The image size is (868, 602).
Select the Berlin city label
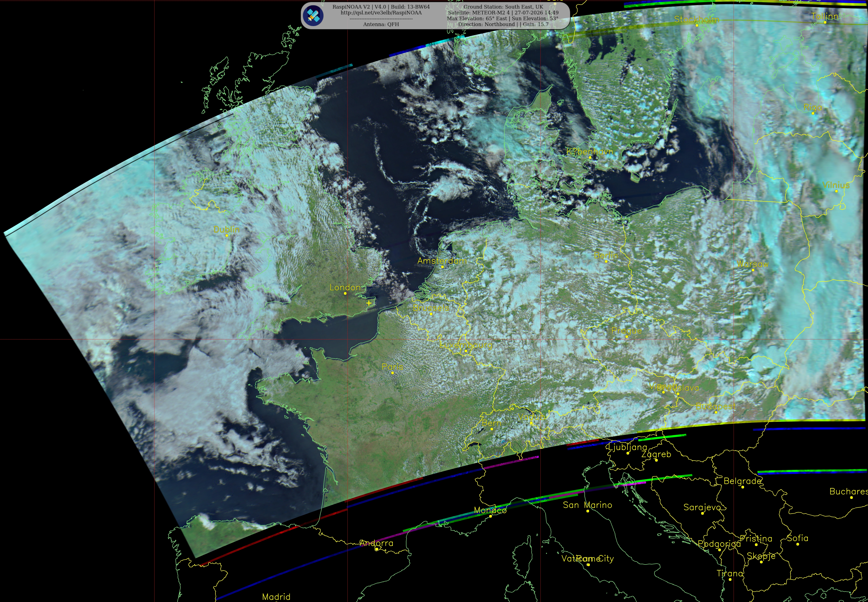point(606,255)
